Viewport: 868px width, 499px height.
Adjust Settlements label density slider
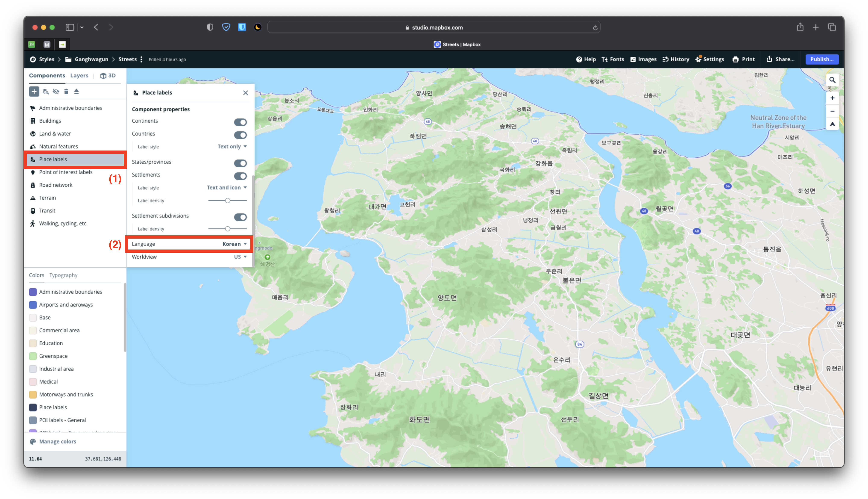227,201
